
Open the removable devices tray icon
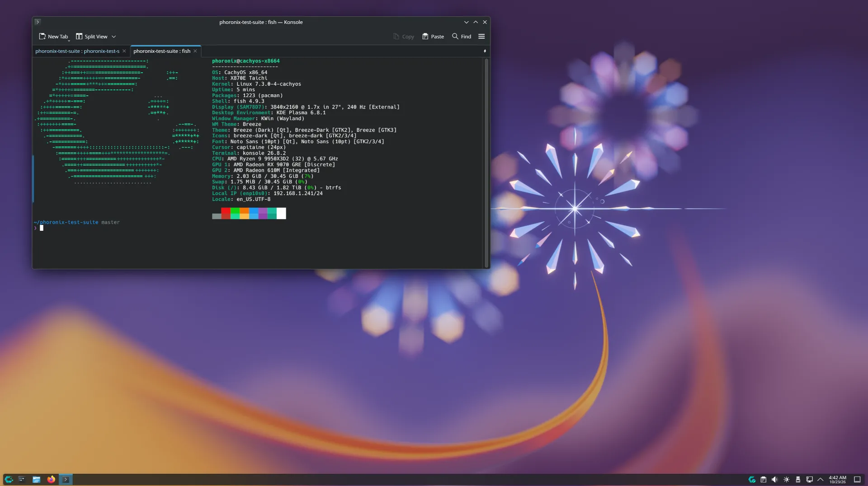798,480
